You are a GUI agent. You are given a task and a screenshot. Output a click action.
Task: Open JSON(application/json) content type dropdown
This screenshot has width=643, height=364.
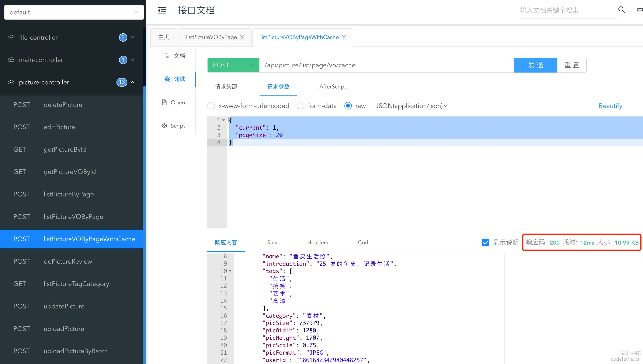411,106
